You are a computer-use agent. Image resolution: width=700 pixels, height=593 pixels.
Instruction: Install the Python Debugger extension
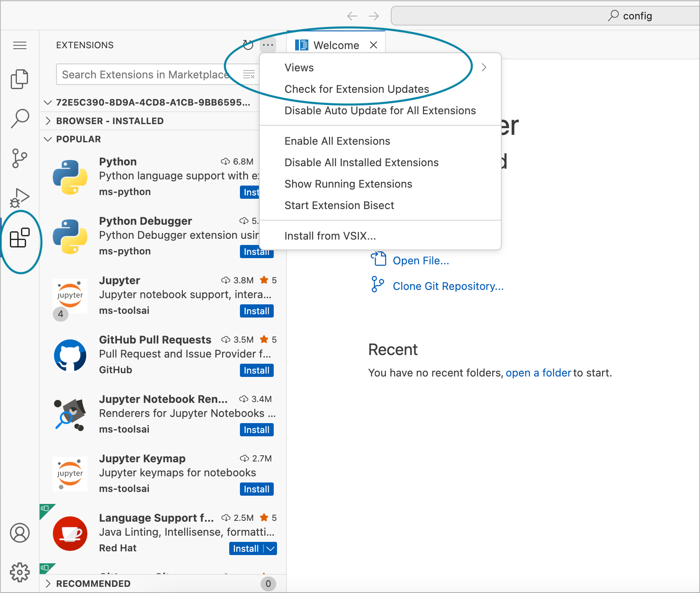click(x=256, y=252)
